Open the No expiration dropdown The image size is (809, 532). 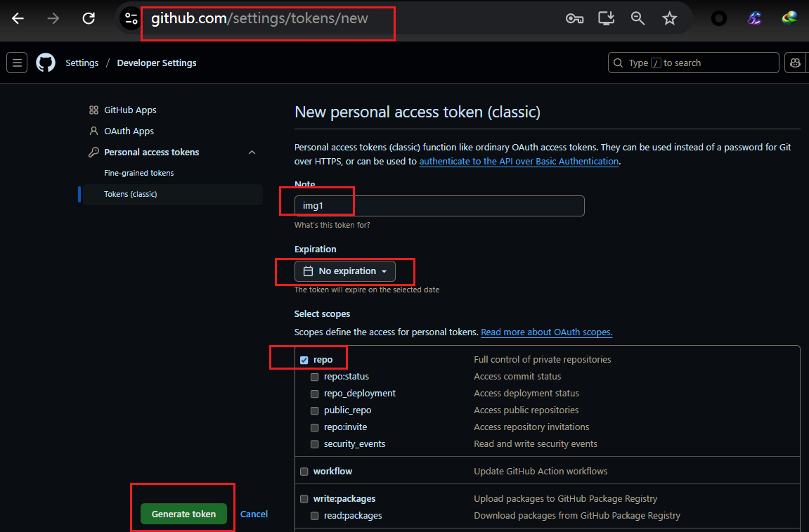pyautogui.click(x=344, y=271)
